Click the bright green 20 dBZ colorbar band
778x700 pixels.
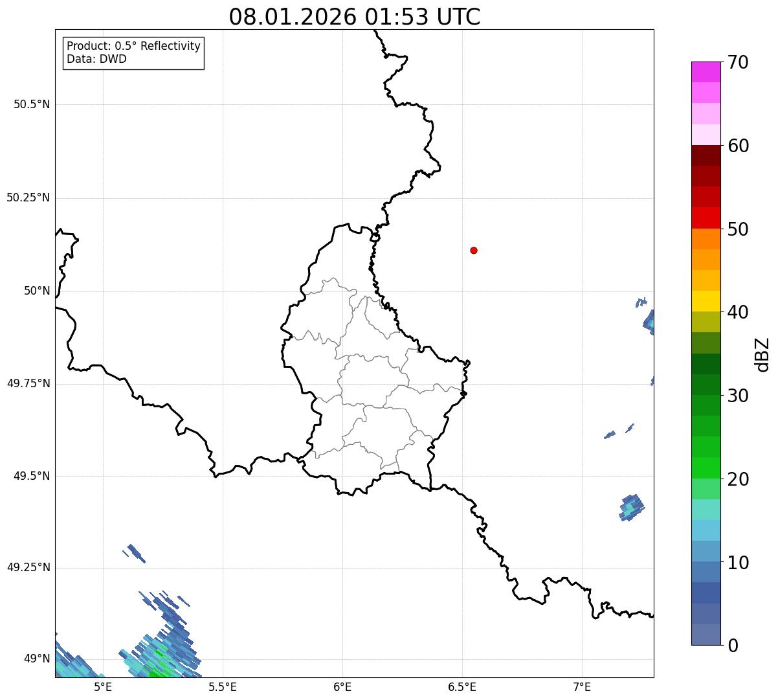coord(706,468)
